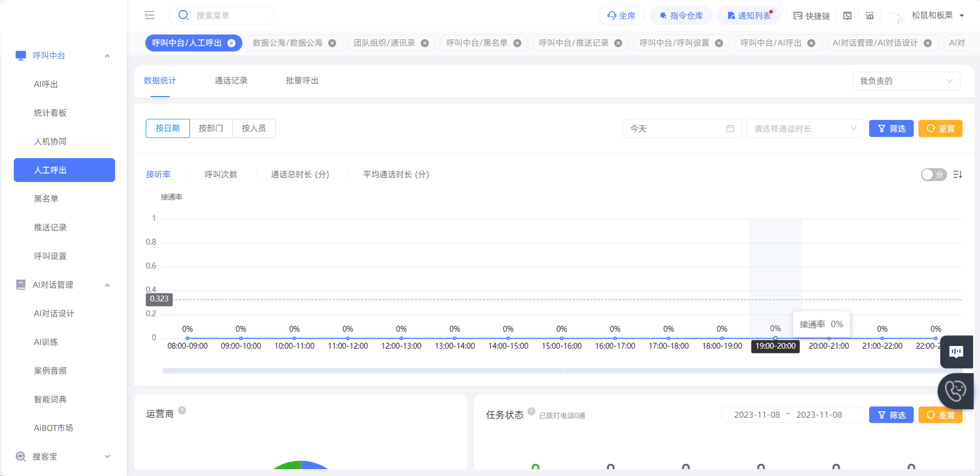Select the 按部门 grouping option
The image size is (980, 476).
(x=211, y=128)
